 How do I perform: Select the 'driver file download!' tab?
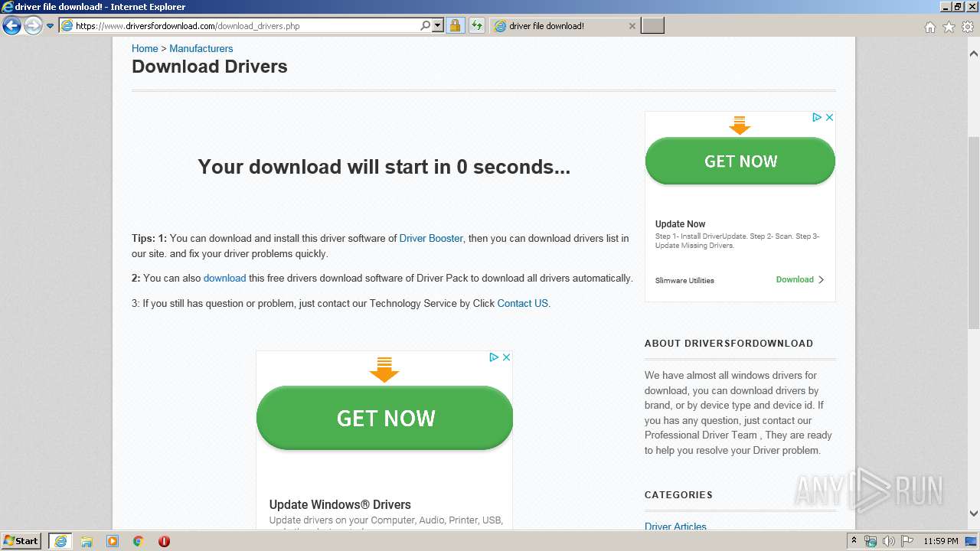point(563,26)
